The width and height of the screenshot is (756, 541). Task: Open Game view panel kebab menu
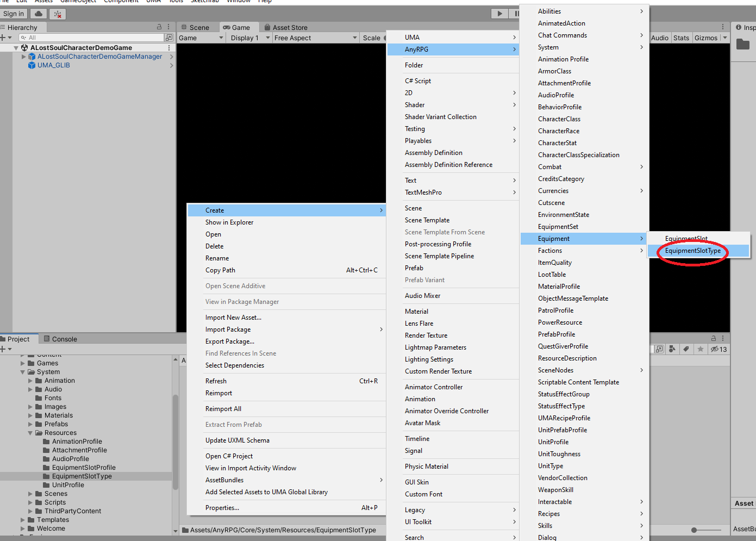(x=722, y=27)
